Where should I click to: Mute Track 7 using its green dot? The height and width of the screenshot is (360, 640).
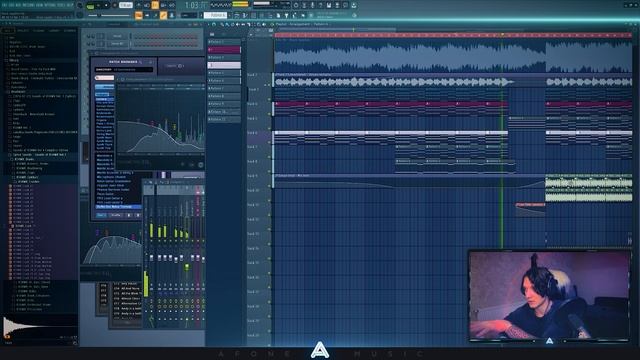(269, 157)
